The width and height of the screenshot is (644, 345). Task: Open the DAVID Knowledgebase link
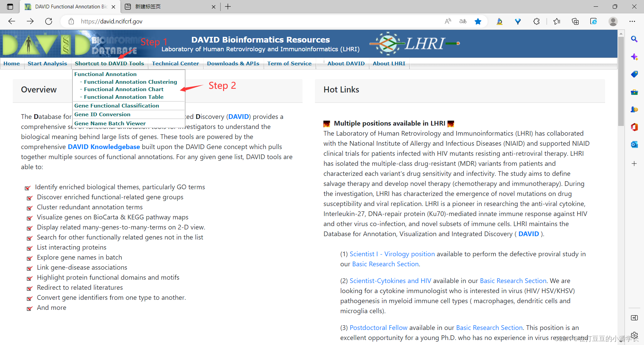click(104, 147)
